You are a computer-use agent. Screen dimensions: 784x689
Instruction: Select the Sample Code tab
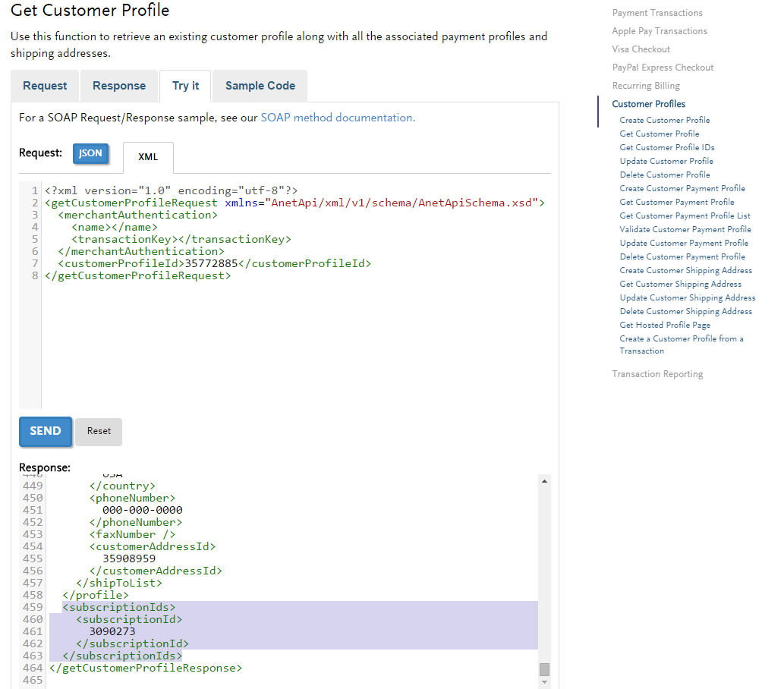coord(260,86)
